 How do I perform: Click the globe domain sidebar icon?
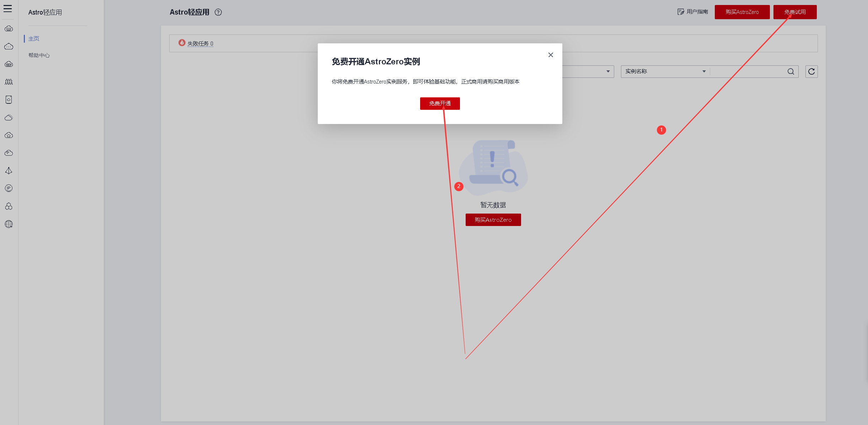tap(9, 224)
